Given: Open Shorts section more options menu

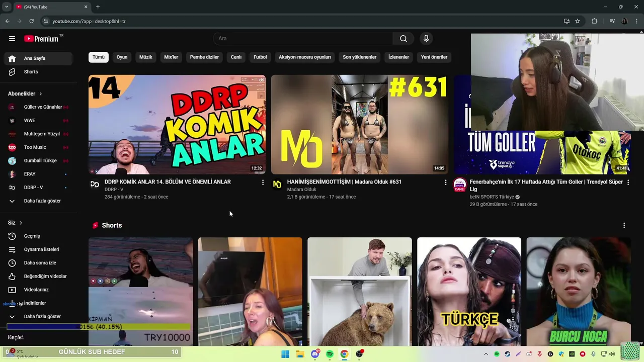Looking at the screenshot, I should [624, 225].
